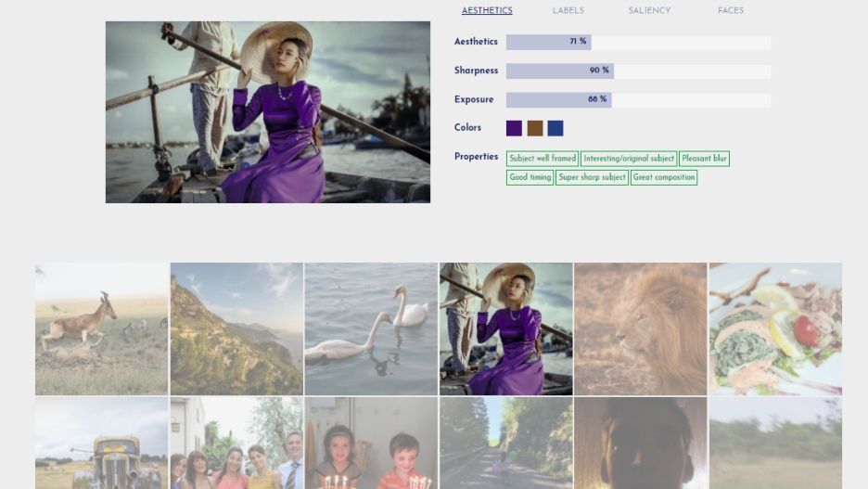Select the two swans thumbnail
Viewport: 868px width, 489px height.
[x=371, y=329]
